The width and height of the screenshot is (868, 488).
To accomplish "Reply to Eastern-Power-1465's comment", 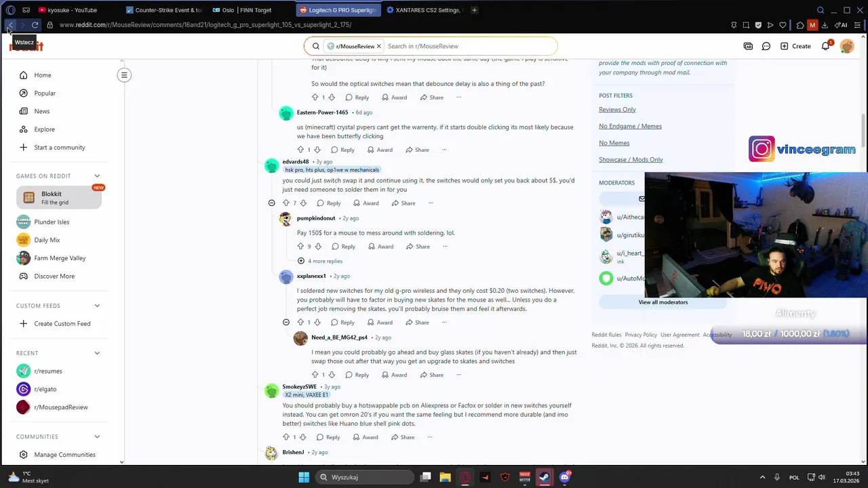I will tap(342, 150).
